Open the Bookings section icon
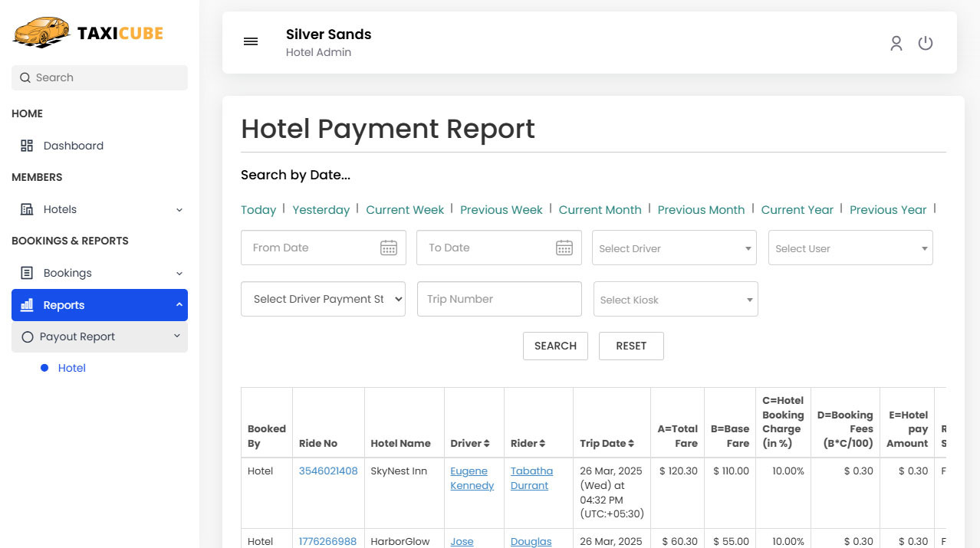 point(28,272)
